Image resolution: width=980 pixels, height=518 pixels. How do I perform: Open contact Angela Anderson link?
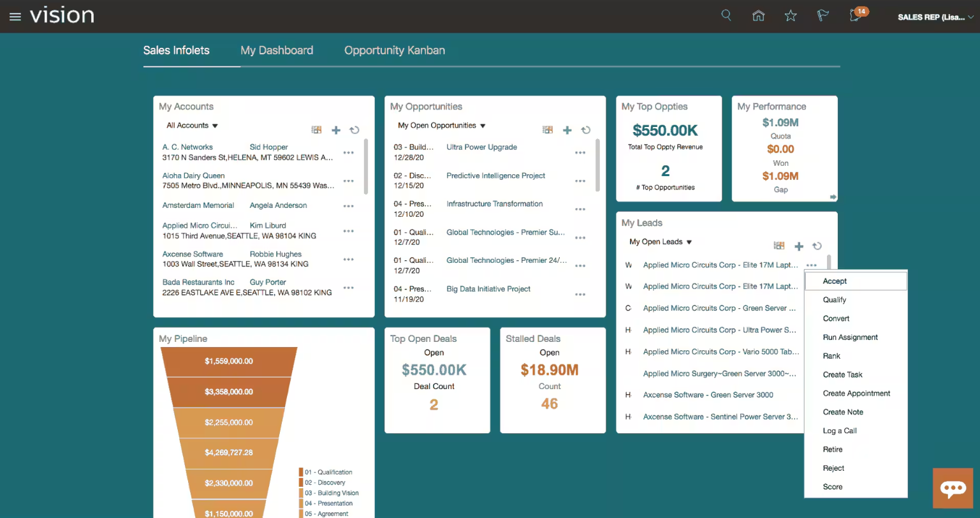click(278, 205)
